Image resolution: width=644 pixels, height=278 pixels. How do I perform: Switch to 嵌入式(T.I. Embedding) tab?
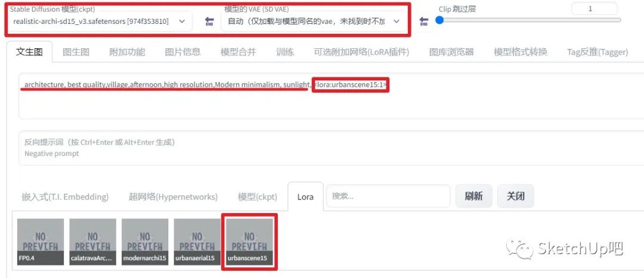tap(66, 197)
